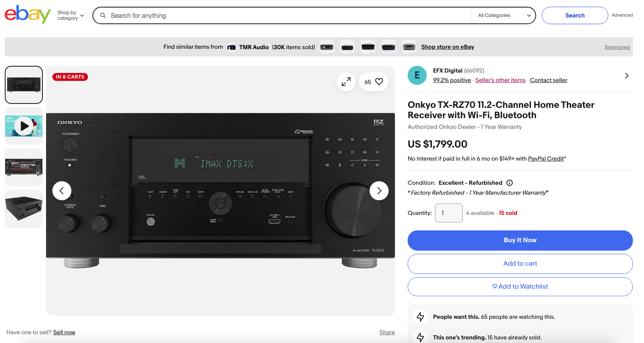Open the eBay home logo
Viewport: 644px width, 343px height.
point(28,15)
